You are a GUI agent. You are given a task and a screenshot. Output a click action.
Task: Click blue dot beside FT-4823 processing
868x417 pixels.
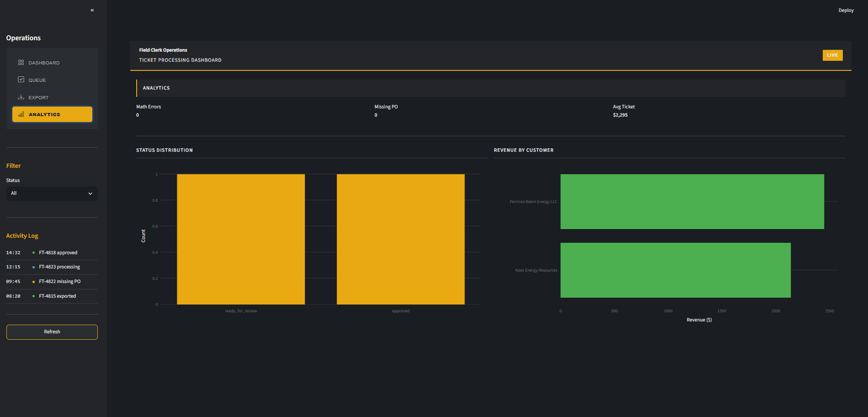[x=33, y=267]
